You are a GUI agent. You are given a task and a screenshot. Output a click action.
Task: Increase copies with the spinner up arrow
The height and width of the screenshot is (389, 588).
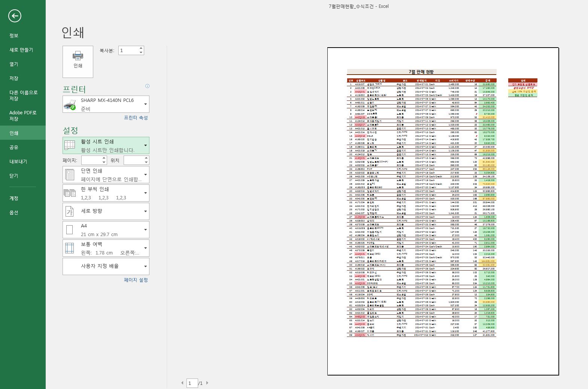[141, 48]
